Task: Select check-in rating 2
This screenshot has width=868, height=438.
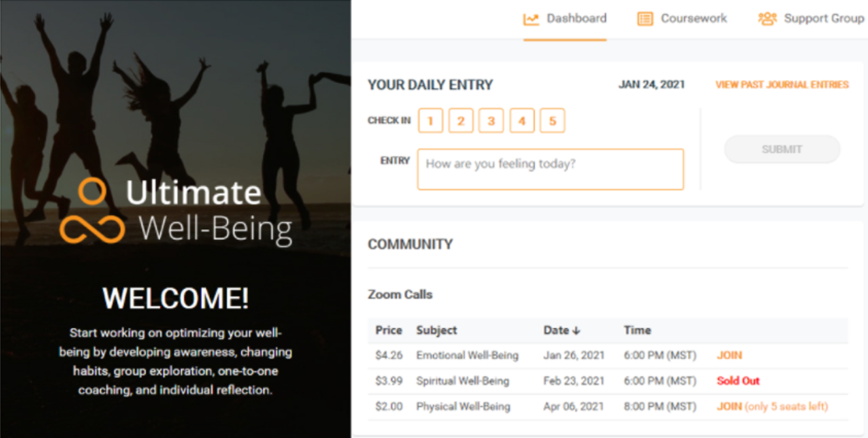Action: (461, 121)
